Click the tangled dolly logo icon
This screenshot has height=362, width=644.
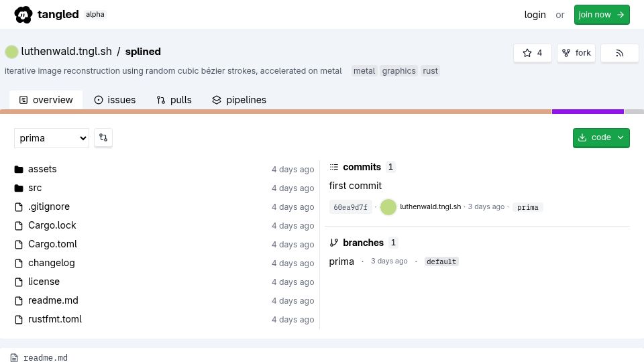(x=23, y=15)
